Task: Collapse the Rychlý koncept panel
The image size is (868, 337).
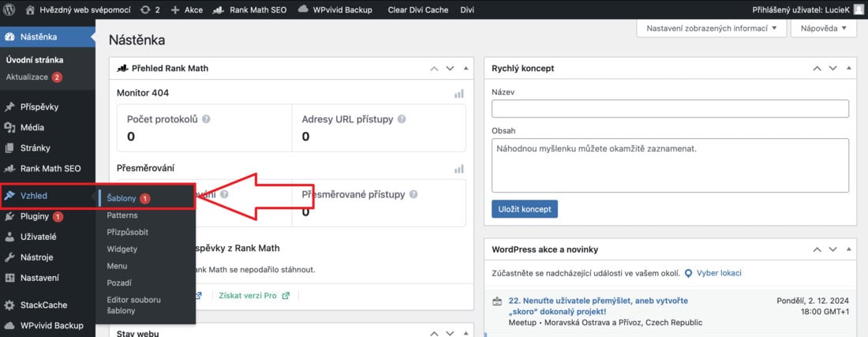Action: tap(849, 69)
